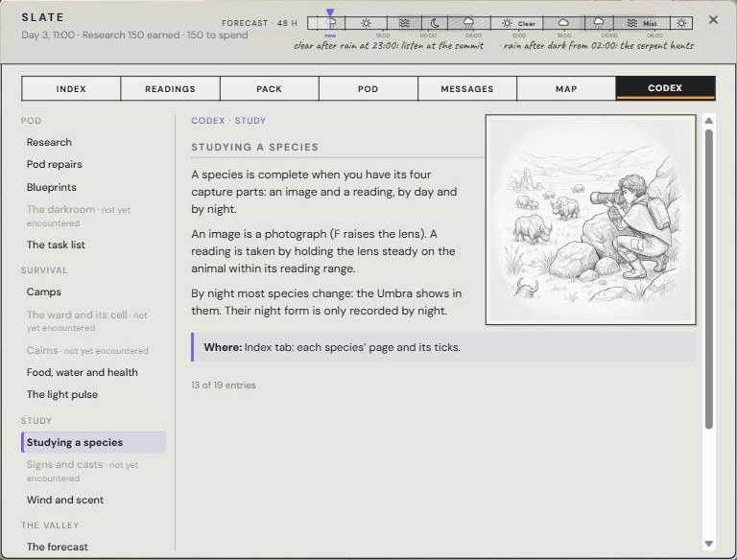The image size is (737, 560).
Task: Click the scrollbar down arrow
Action: coord(709,544)
